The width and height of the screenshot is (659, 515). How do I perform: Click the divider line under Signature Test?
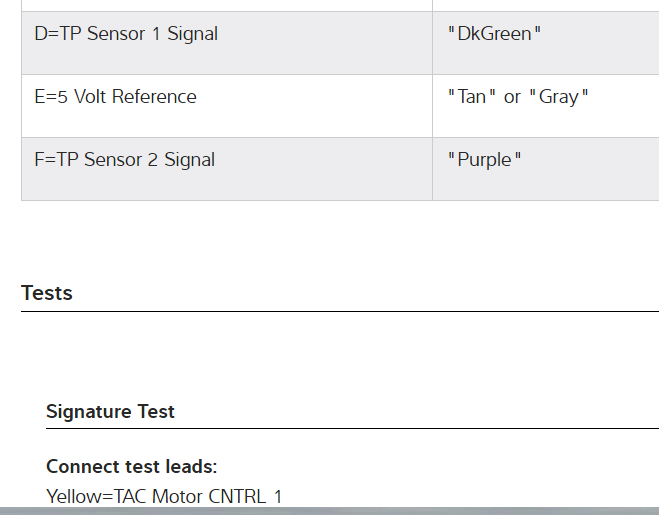351,428
